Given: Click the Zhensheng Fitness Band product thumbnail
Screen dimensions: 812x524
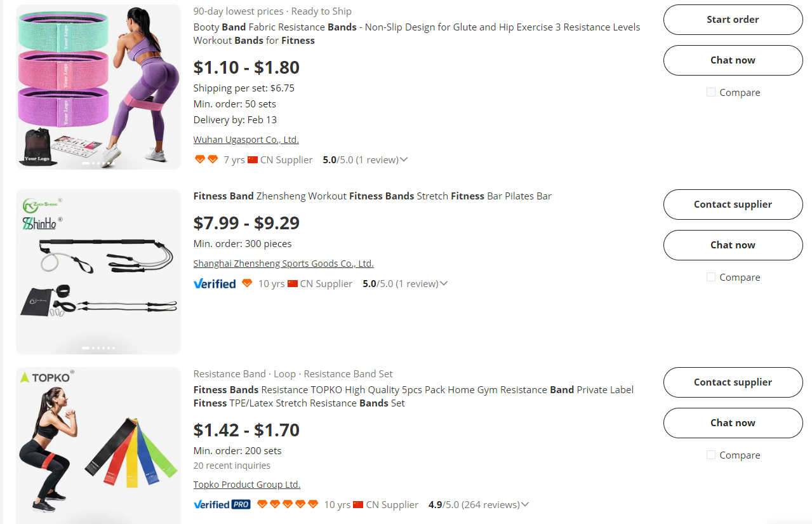Looking at the screenshot, I should 98,271.
